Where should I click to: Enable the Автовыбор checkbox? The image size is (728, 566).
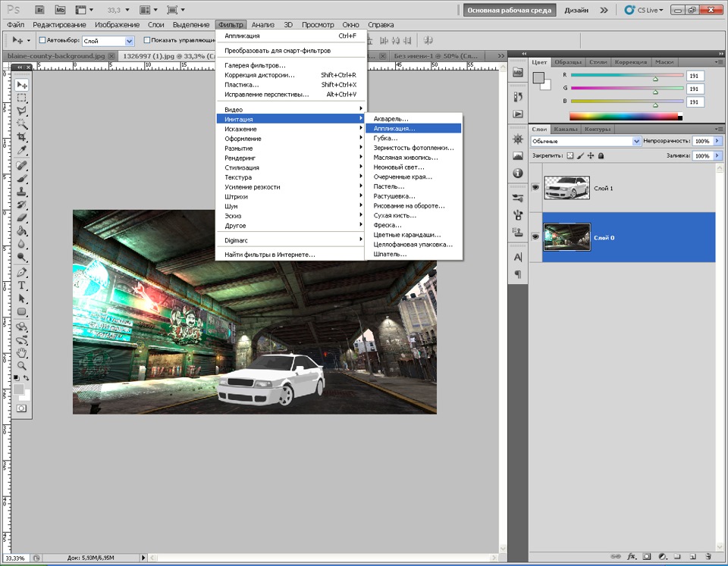42,40
